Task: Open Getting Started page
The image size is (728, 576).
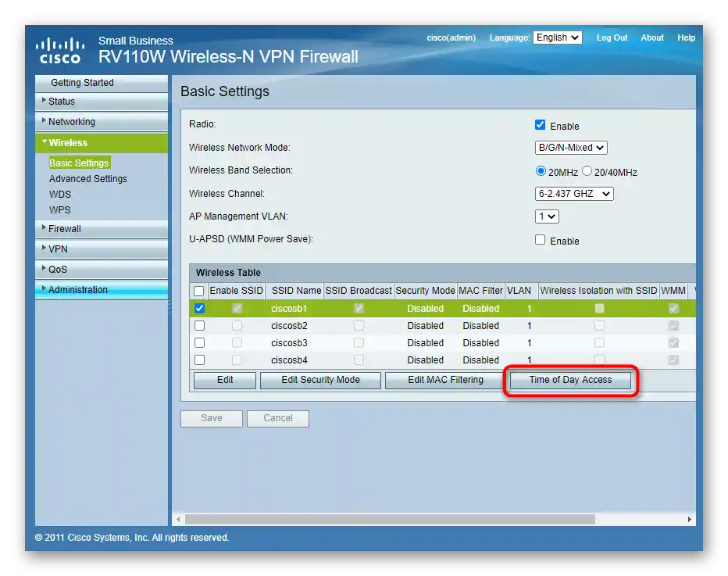Action: [x=102, y=83]
